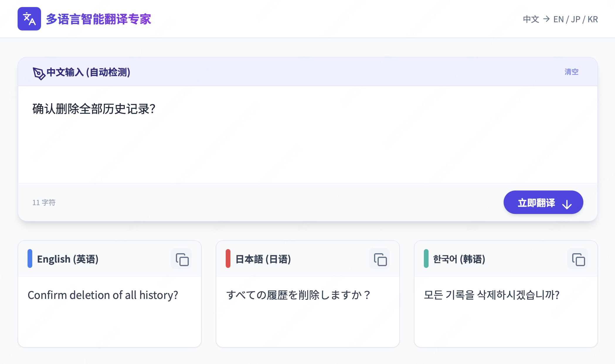Click the pen icon beside 中文输入
This screenshot has width=615, height=364.
click(39, 73)
